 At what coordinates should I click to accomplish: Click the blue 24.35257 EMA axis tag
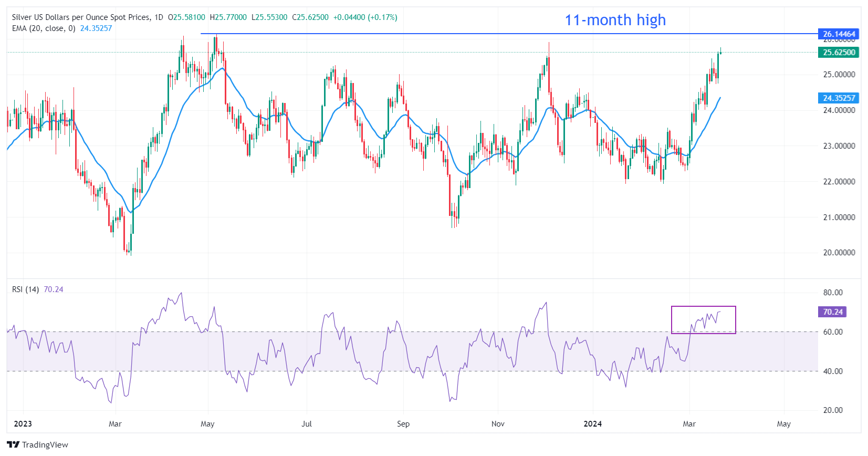839,98
